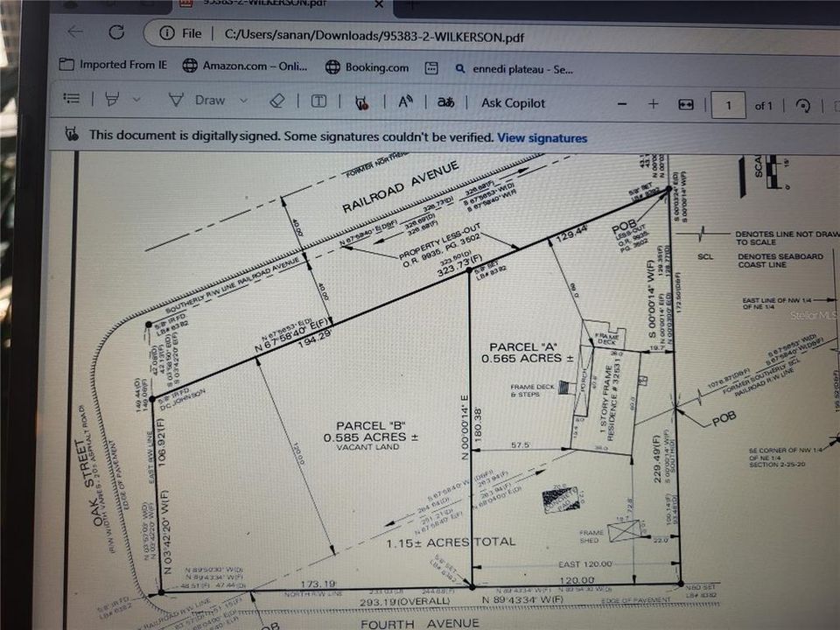Click the fit-to-width icon
The width and height of the screenshot is (840, 630).
(x=686, y=103)
